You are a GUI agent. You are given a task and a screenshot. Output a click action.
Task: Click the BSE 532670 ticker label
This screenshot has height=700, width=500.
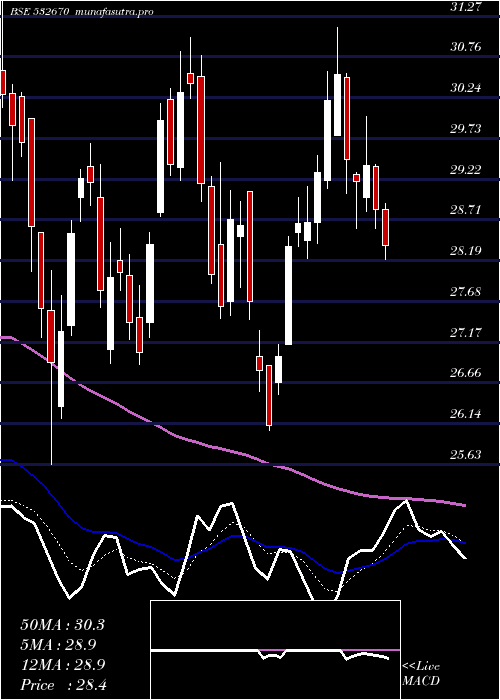[39, 12]
